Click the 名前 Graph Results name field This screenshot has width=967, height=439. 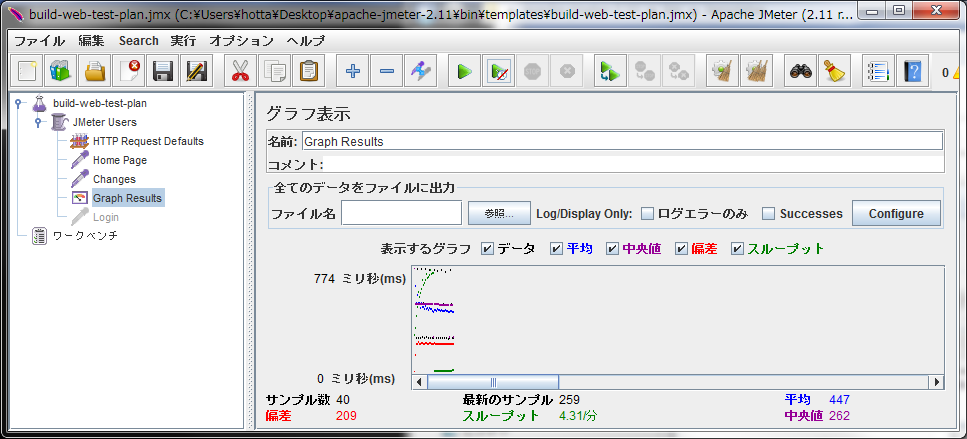tap(622, 141)
